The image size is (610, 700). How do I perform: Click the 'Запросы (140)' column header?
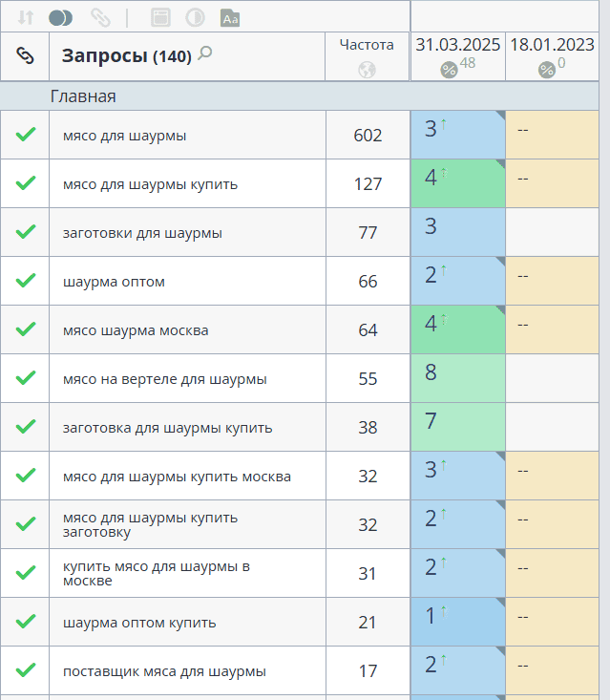pos(126,56)
